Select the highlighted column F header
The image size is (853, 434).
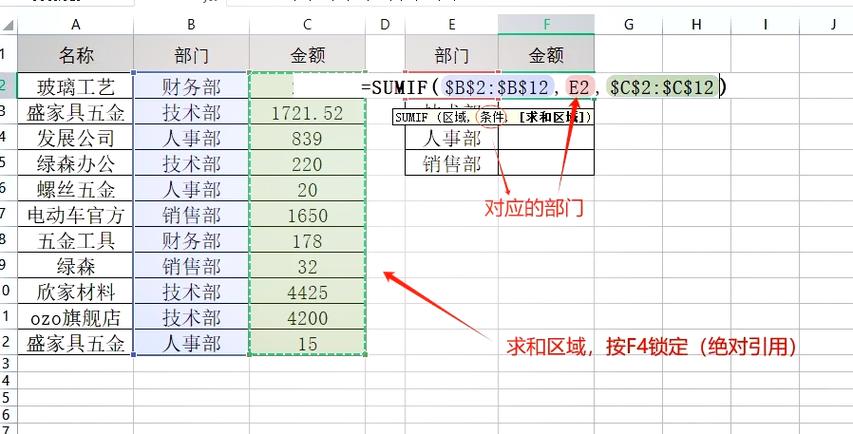(x=546, y=24)
